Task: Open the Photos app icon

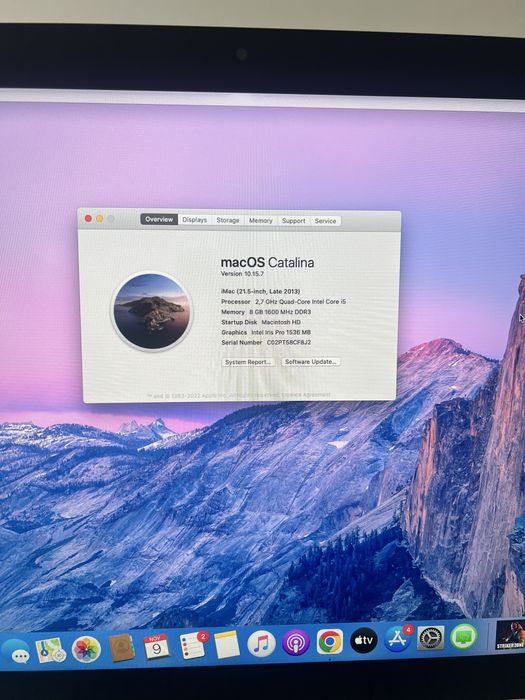Action: 86,649
